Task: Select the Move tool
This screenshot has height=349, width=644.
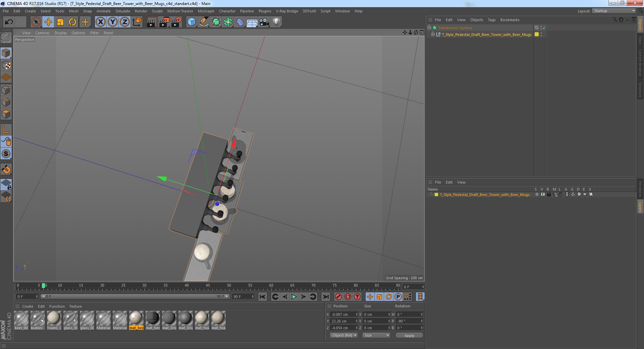Action: 48,22
